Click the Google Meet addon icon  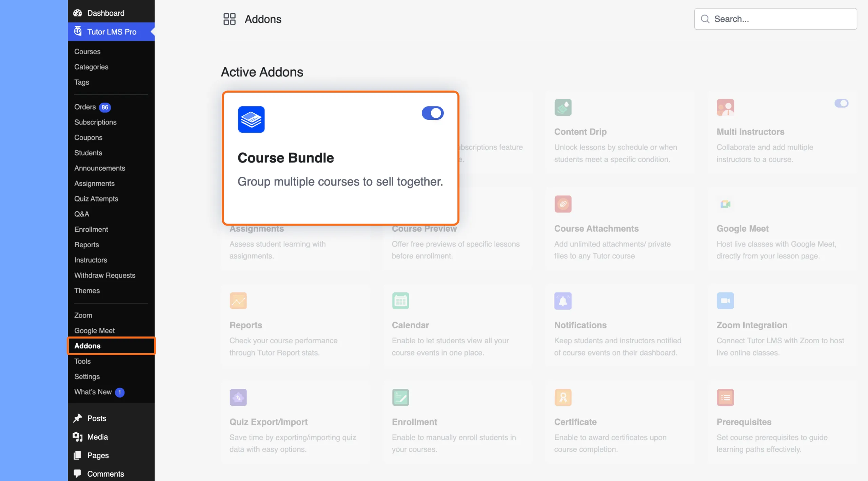pos(725,204)
